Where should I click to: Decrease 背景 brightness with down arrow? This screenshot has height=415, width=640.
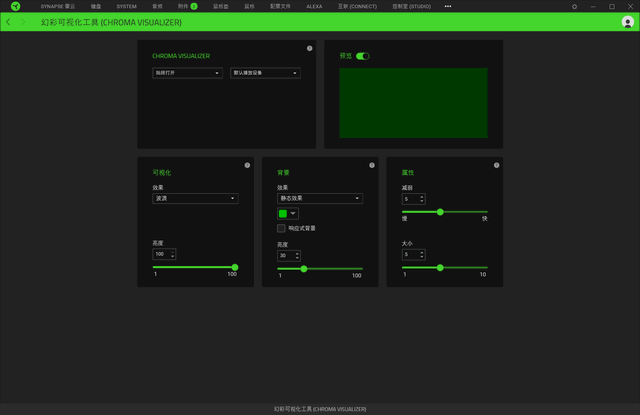click(x=297, y=258)
